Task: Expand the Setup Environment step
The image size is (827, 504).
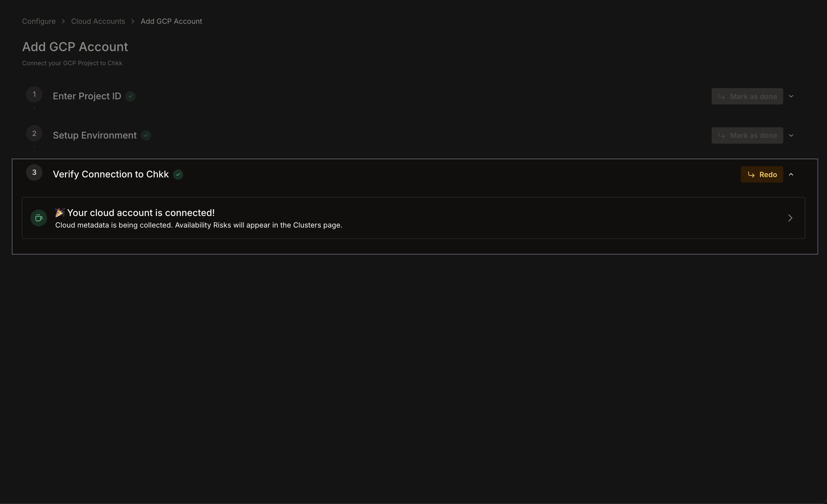Action: click(x=791, y=135)
